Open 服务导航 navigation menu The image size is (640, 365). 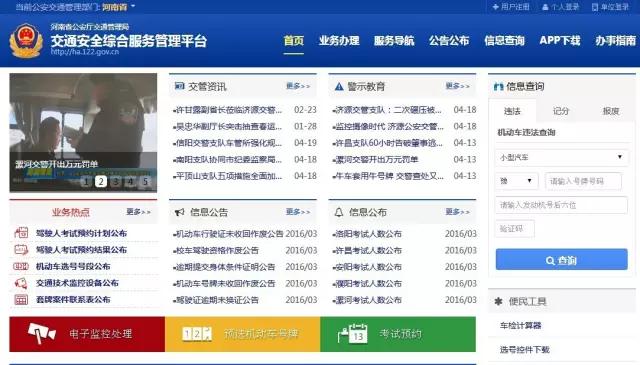[x=394, y=40]
